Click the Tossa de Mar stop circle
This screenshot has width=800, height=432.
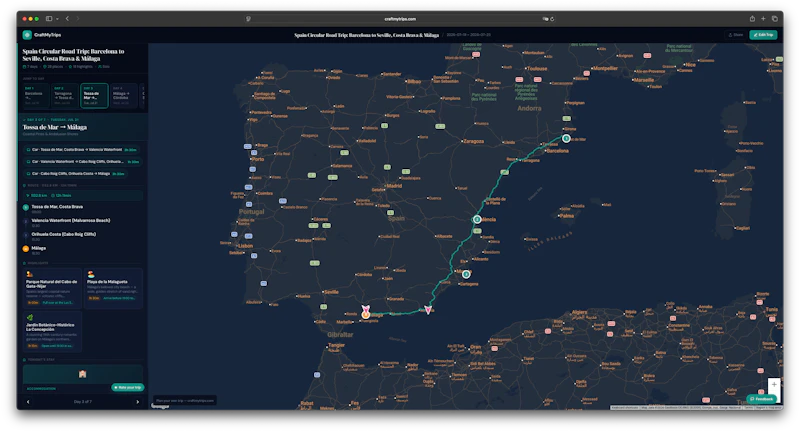pos(26,208)
